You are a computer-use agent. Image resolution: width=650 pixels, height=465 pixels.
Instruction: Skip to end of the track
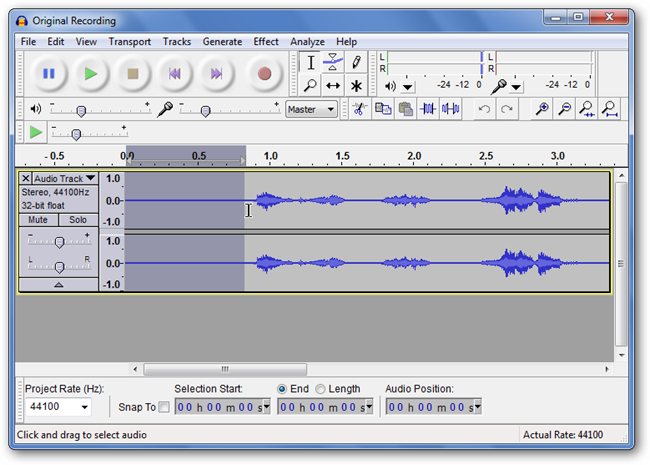click(216, 74)
